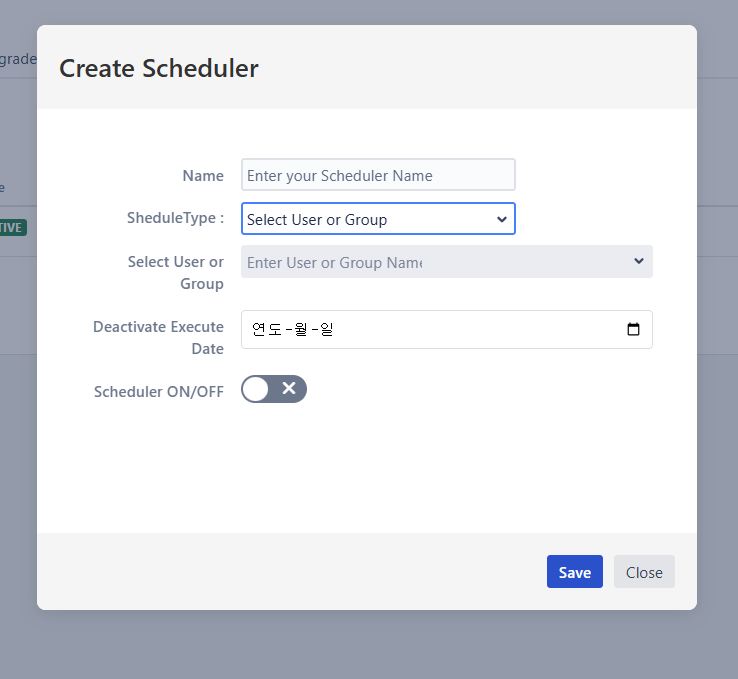This screenshot has width=738, height=679.
Task: Click the SheduleType label
Action: [x=176, y=218]
